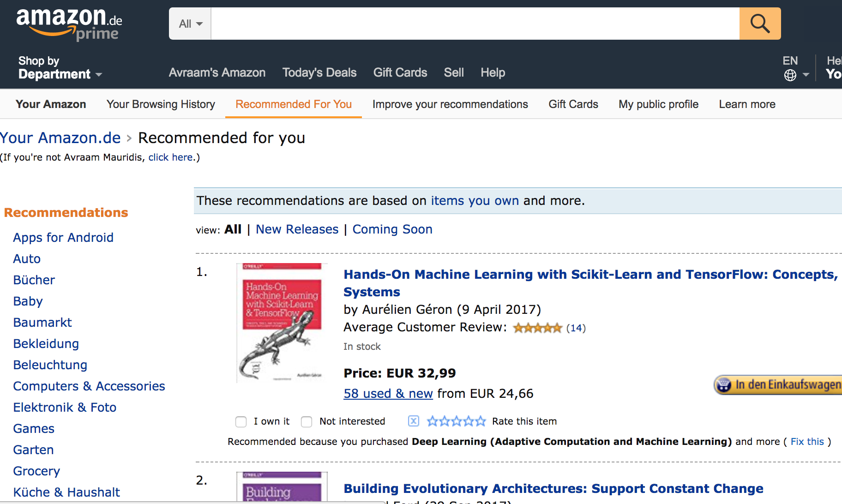The width and height of the screenshot is (842, 504).
Task: Click the orange search magnifier button
Action: 760,24
